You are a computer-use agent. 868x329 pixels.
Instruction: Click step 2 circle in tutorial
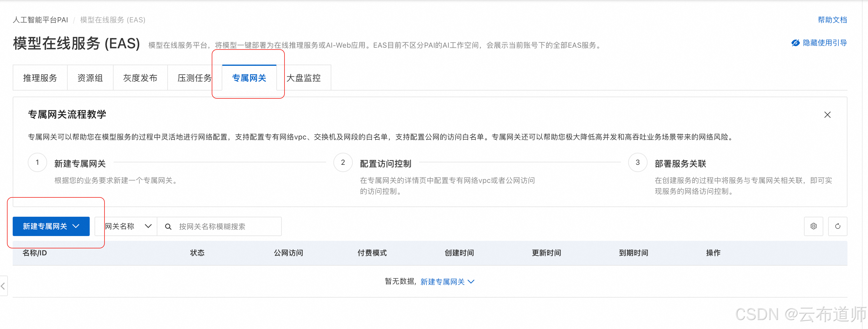click(343, 163)
